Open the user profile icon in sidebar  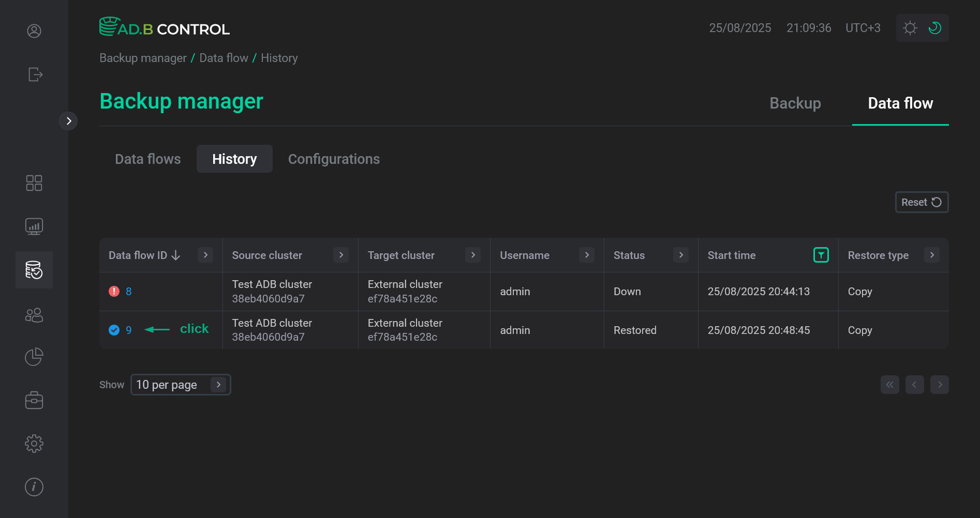pos(34,31)
